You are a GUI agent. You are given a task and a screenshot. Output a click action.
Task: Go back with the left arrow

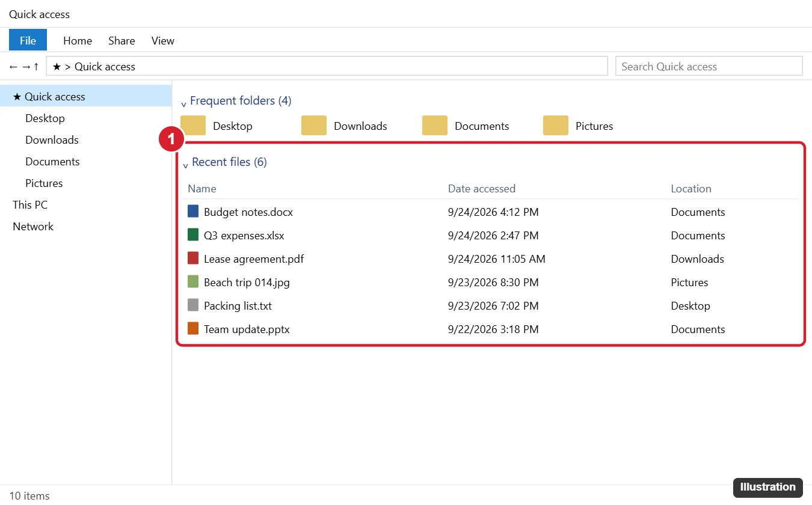coord(14,67)
